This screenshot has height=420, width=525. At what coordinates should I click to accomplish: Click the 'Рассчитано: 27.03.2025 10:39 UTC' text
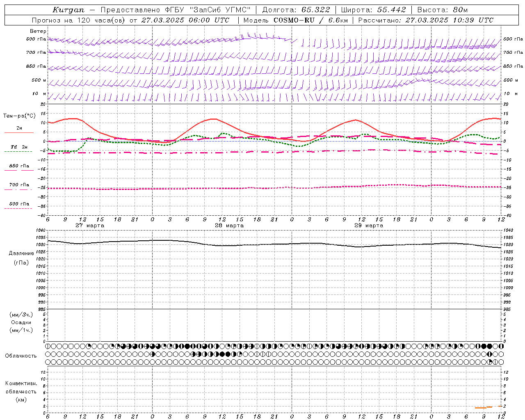[426, 20]
